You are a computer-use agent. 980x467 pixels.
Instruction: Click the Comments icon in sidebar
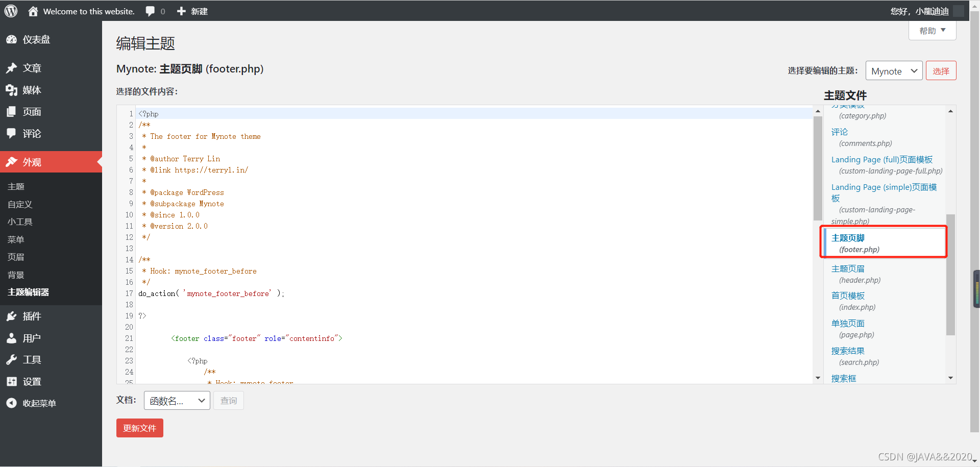pyautogui.click(x=11, y=134)
